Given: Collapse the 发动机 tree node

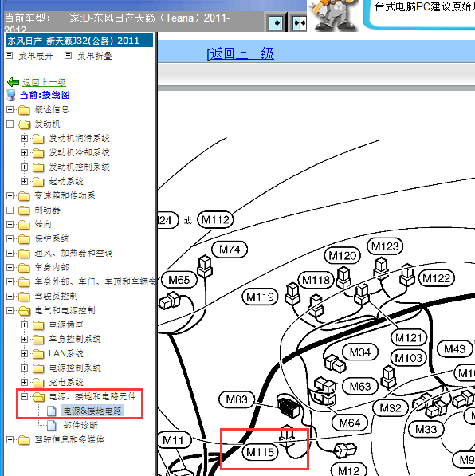Looking at the screenshot, I should [10, 124].
